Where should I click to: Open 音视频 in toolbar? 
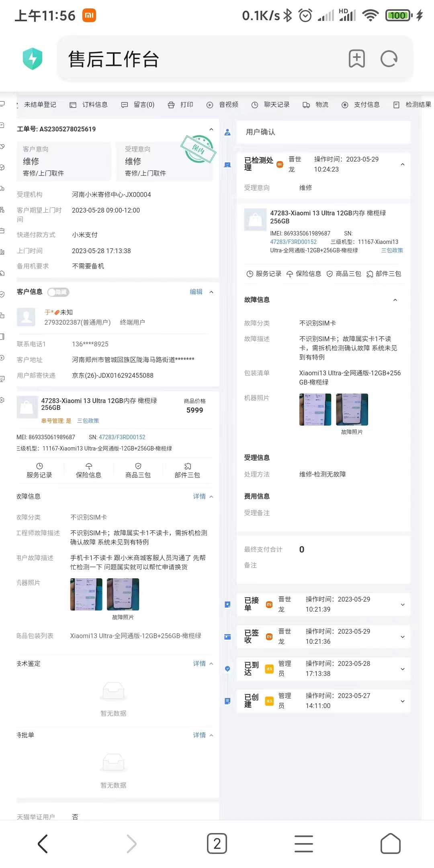point(222,104)
